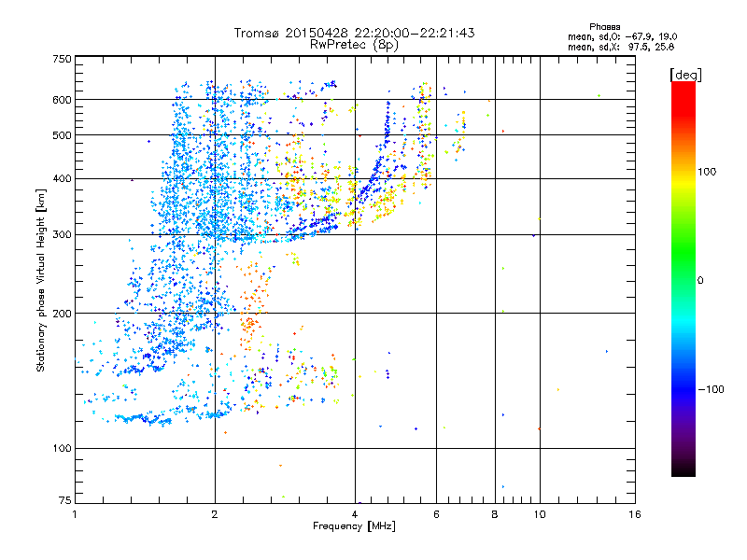Click the "RwPretec (8p)" subtitle
Viewport: 747px width, 560px height.
(354, 45)
